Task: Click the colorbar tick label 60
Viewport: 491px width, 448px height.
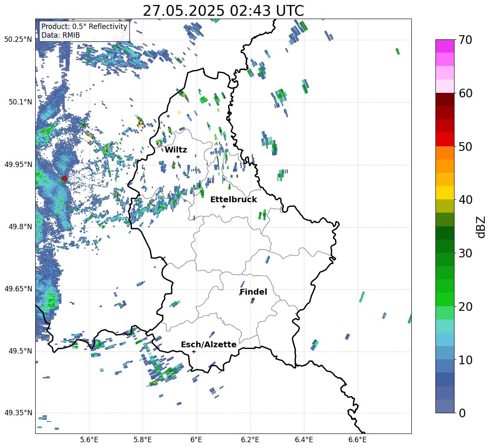Action: click(465, 93)
